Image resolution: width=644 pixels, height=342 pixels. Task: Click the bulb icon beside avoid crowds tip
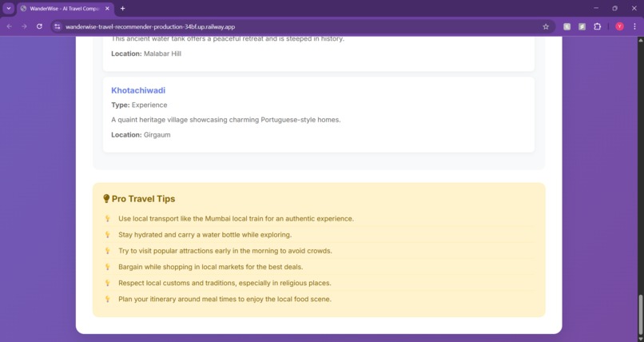click(108, 251)
